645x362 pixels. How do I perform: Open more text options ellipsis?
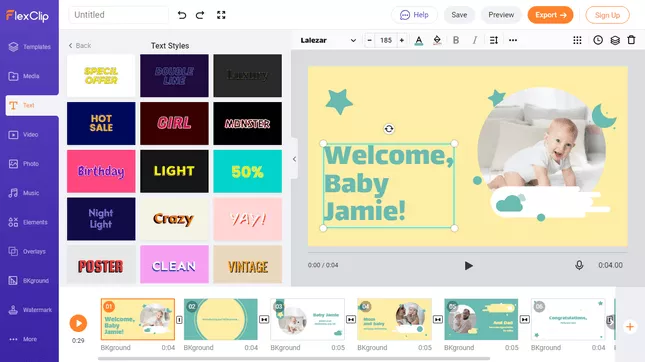click(513, 40)
